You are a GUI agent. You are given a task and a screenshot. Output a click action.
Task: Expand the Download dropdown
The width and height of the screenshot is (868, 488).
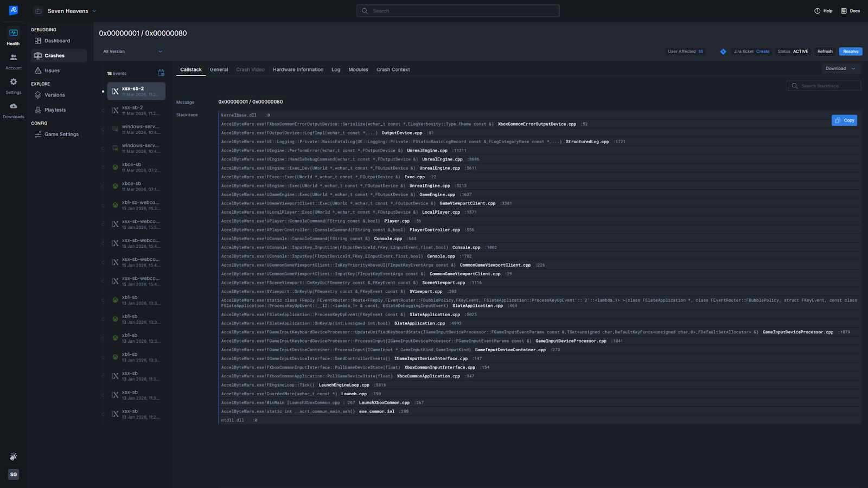tap(840, 68)
